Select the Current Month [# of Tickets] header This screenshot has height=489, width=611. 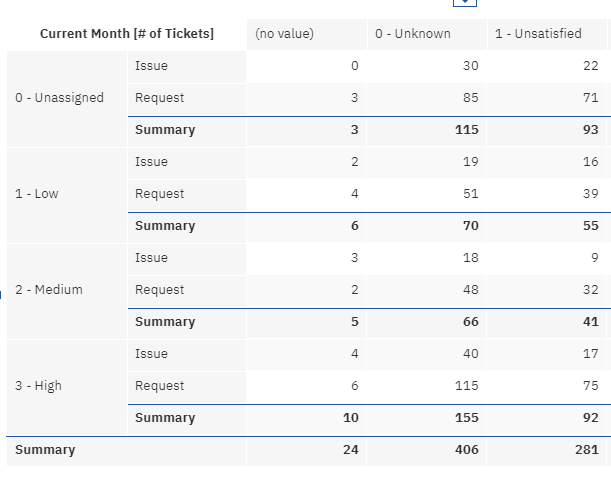(127, 34)
